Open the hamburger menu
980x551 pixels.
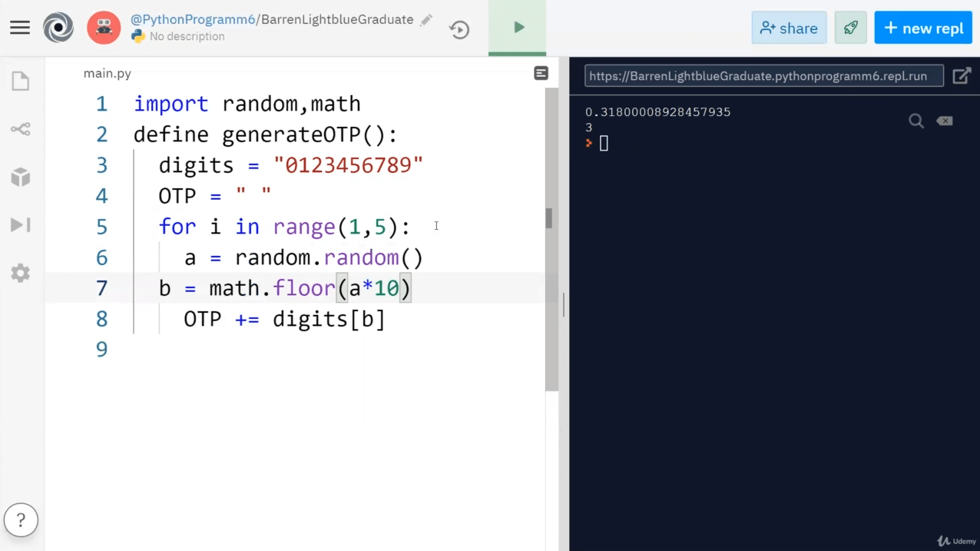point(20,28)
